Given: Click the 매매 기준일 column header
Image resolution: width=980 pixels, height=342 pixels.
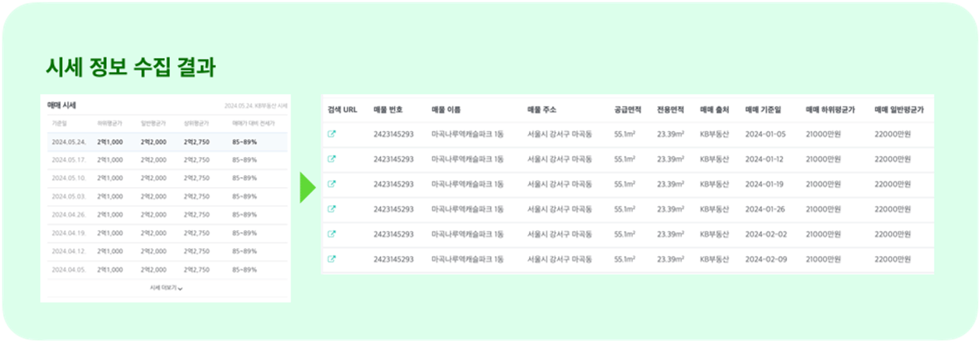Looking at the screenshot, I should click(763, 110).
